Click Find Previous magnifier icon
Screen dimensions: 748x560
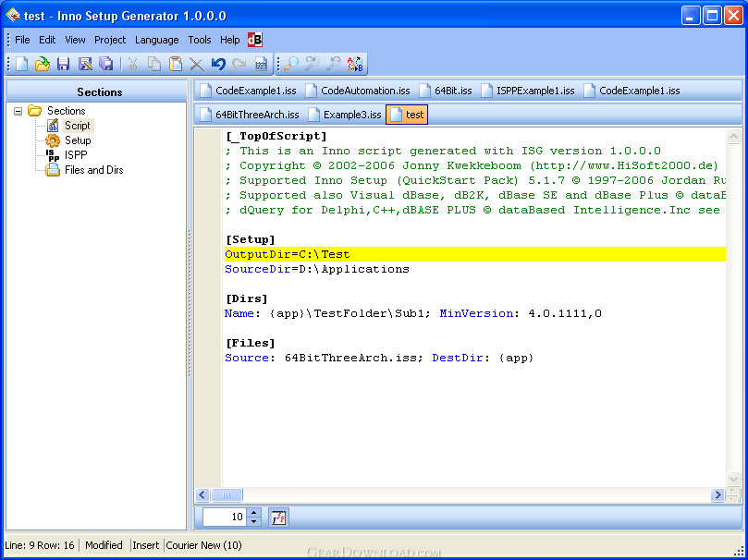coord(334,64)
